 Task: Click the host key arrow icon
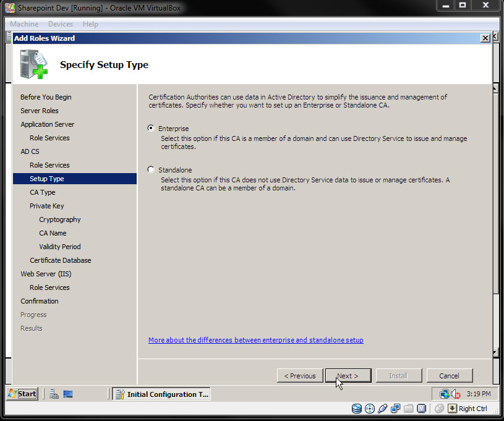tap(452, 409)
